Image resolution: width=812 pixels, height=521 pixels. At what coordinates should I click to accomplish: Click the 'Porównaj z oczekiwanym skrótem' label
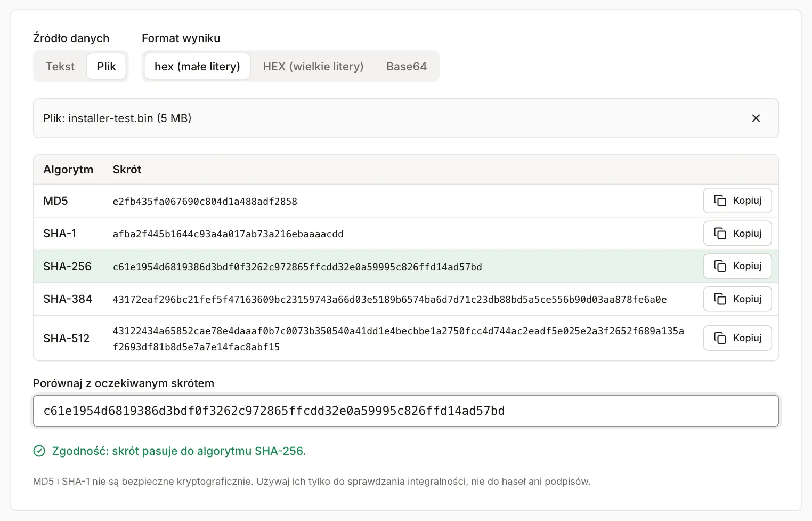point(124,383)
